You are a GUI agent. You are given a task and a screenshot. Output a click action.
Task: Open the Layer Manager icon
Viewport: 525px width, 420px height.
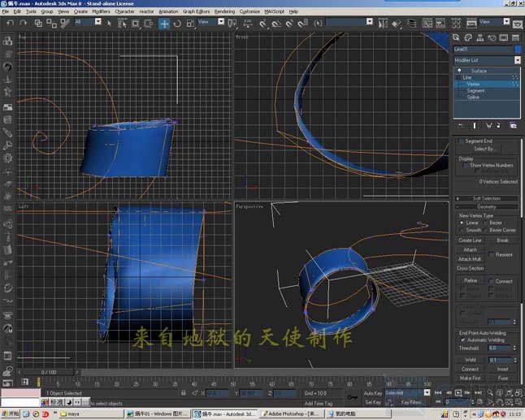click(x=411, y=24)
